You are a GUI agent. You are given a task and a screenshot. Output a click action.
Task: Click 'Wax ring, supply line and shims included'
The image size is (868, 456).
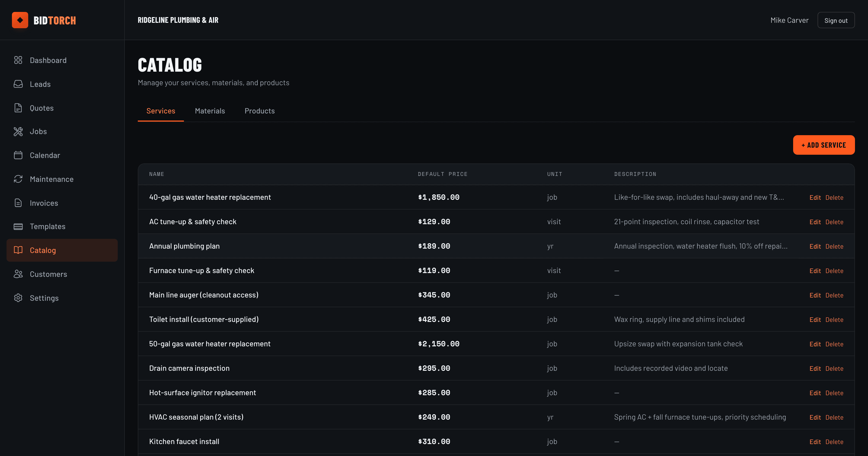679,319
